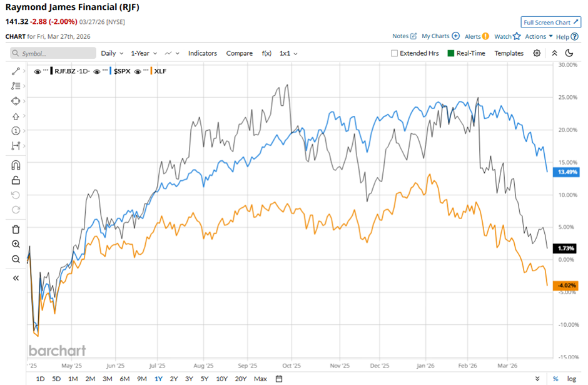Choose the shapes polygon tool
588x385 pixels.
(x=16, y=101)
